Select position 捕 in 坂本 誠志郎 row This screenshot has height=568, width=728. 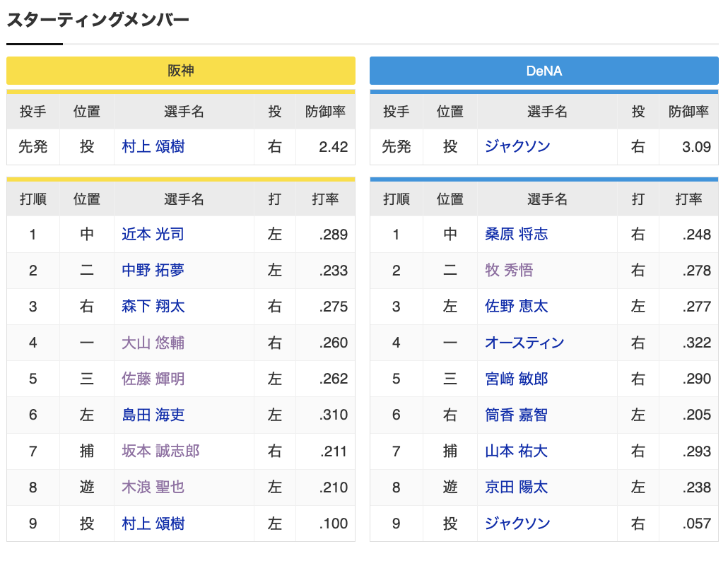tap(87, 451)
